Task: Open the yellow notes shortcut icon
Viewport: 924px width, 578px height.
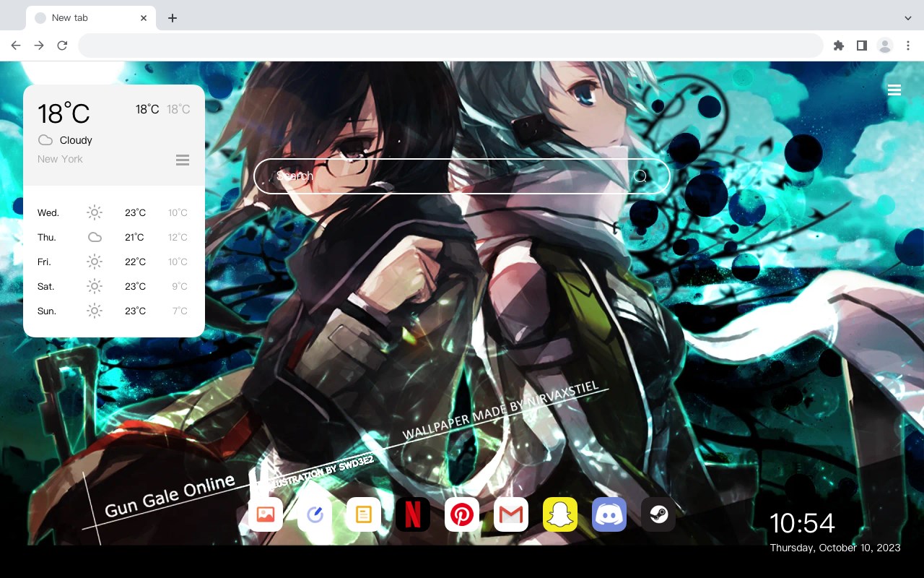Action: 364,514
